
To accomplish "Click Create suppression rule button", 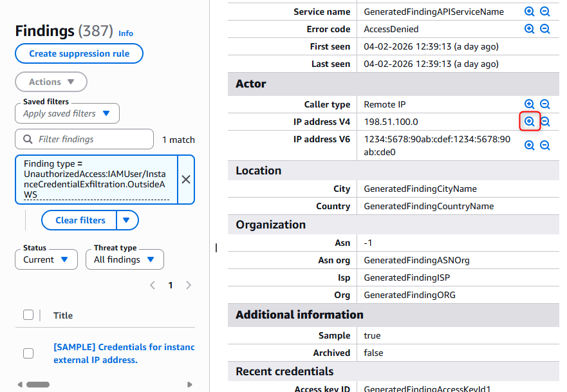I will tap(79, 53).
